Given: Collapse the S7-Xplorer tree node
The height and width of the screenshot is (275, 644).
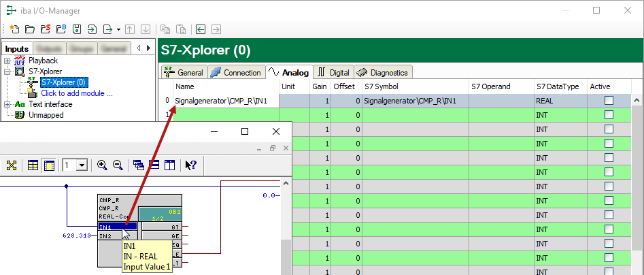Looking at the screenshot, I should [x=7, y=71].
